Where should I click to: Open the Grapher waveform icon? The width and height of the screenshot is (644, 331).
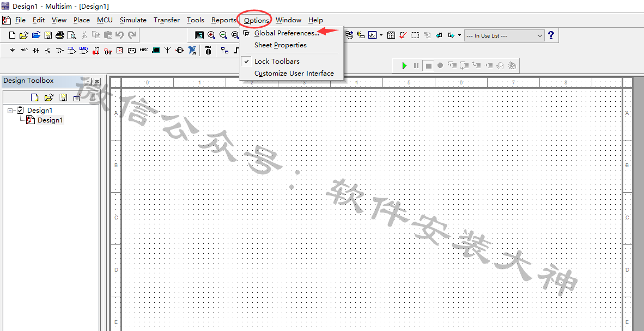pos(373,35)
